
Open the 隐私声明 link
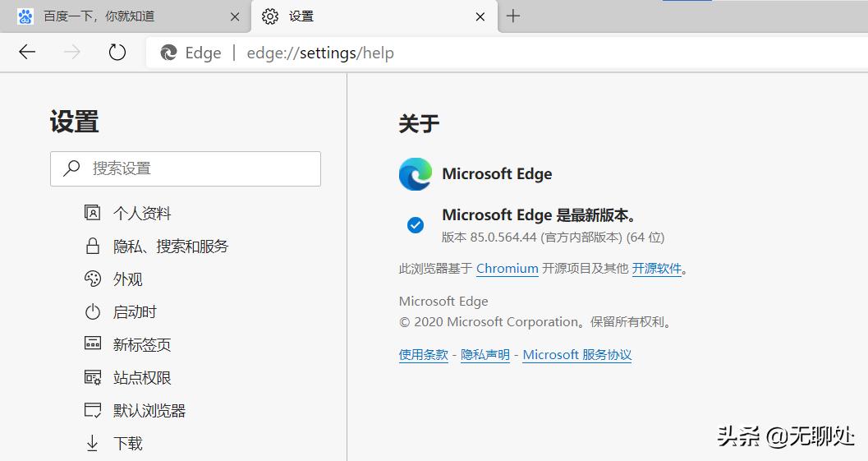[x=485, y=355]
